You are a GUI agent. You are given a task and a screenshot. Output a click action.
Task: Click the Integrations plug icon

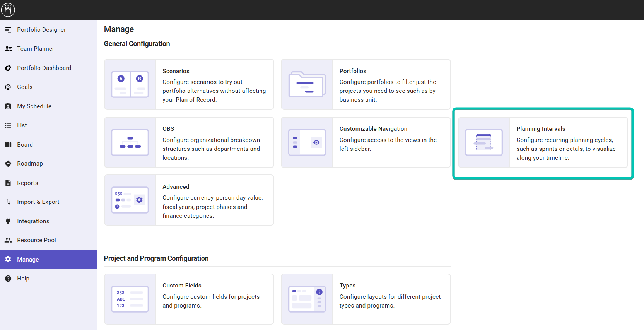(x=8, y=221)
